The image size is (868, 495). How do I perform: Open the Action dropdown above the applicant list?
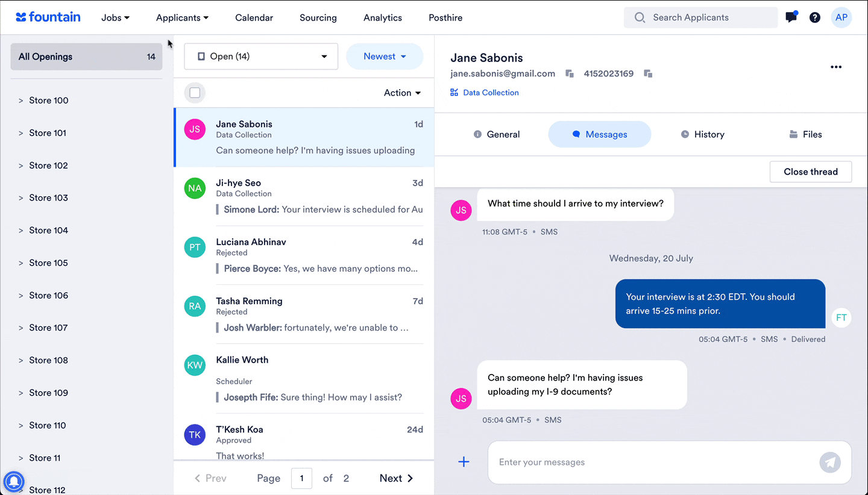click(x=402, y=93)
